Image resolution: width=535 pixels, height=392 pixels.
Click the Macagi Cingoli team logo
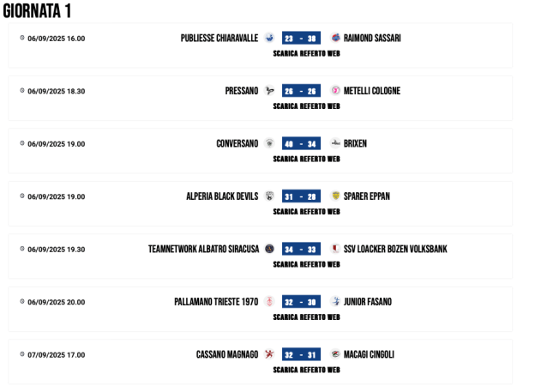point(335,354)
